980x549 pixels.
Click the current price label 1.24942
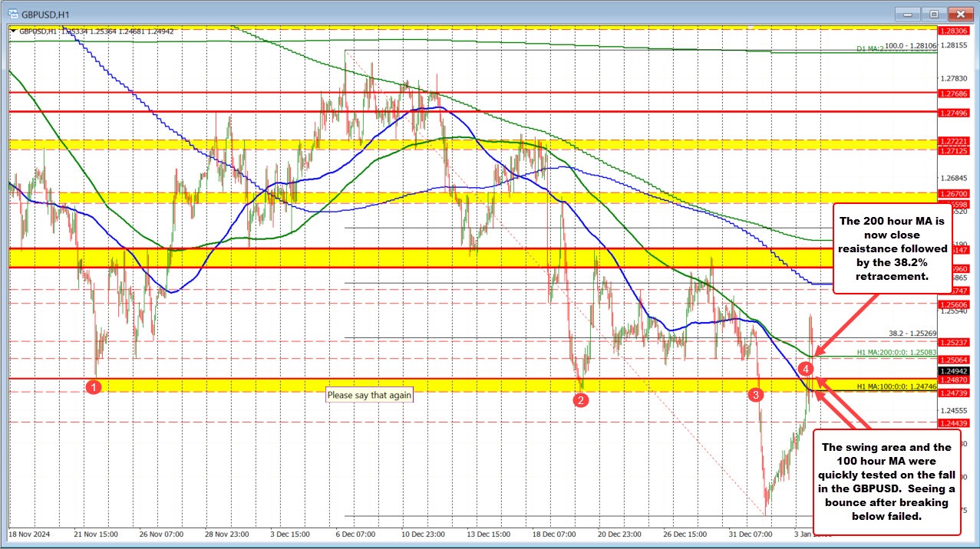pyautogui.click(x=955, y=370)
